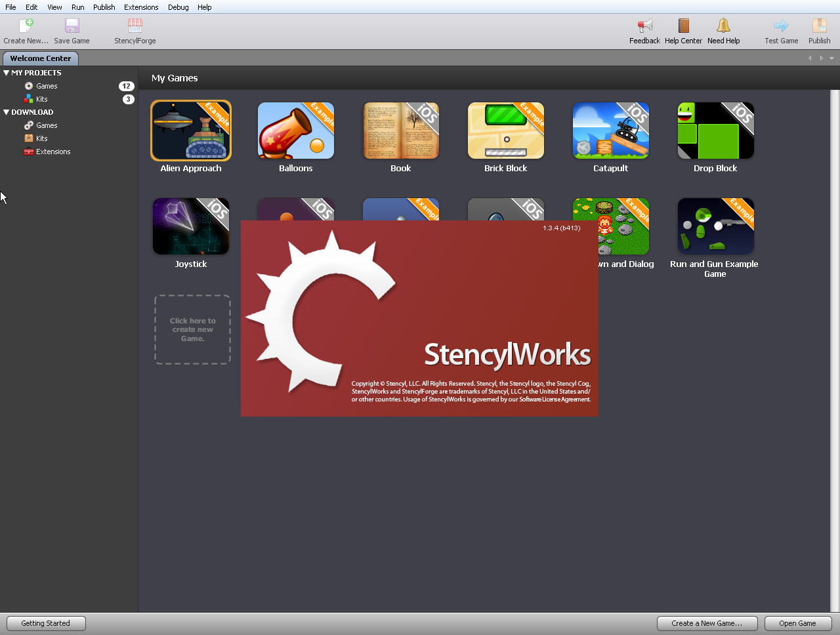The width and height of the screenshot is (840, 635).
Task: Click the Getting Started button
Action: [46, 623]
